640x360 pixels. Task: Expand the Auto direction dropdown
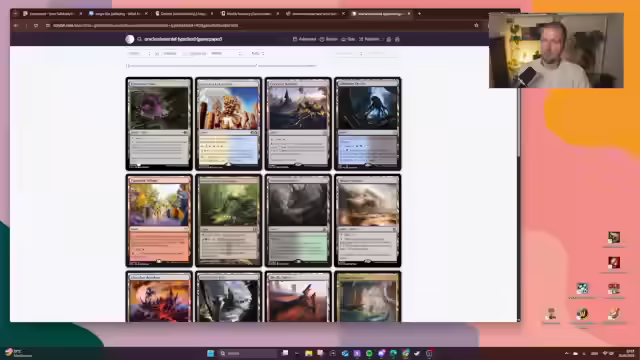click(x=258, y=53)
